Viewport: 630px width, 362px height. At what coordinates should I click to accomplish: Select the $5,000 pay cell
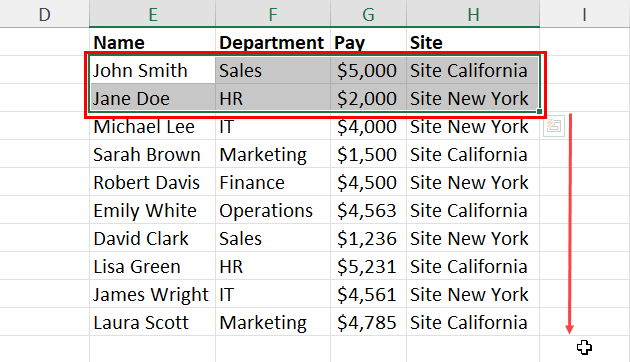(368, 70)
